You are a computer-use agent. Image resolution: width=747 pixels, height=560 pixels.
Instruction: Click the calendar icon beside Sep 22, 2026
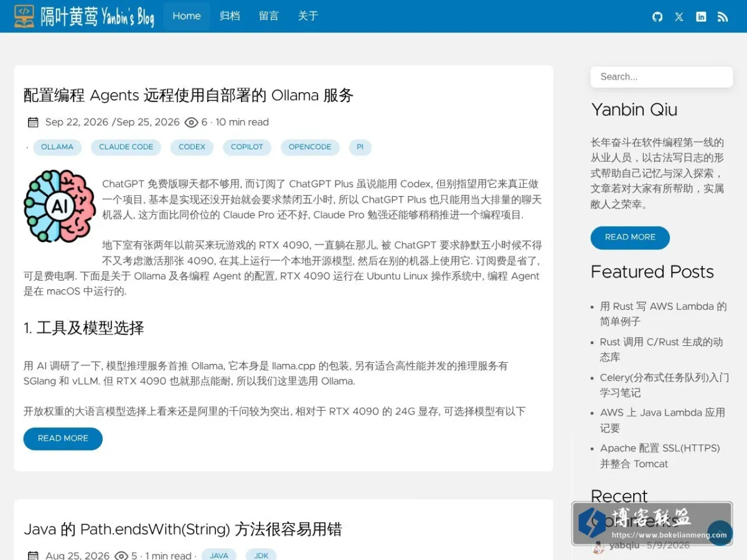33,123
